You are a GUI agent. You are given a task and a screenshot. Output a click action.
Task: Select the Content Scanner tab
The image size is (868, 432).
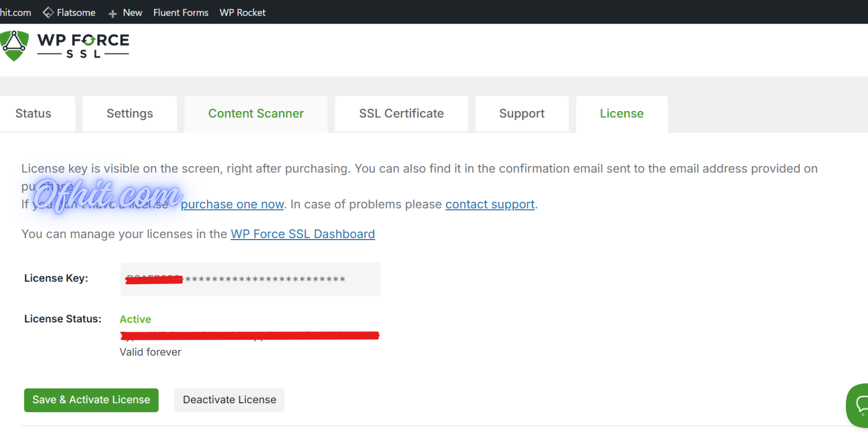(256, 114)
